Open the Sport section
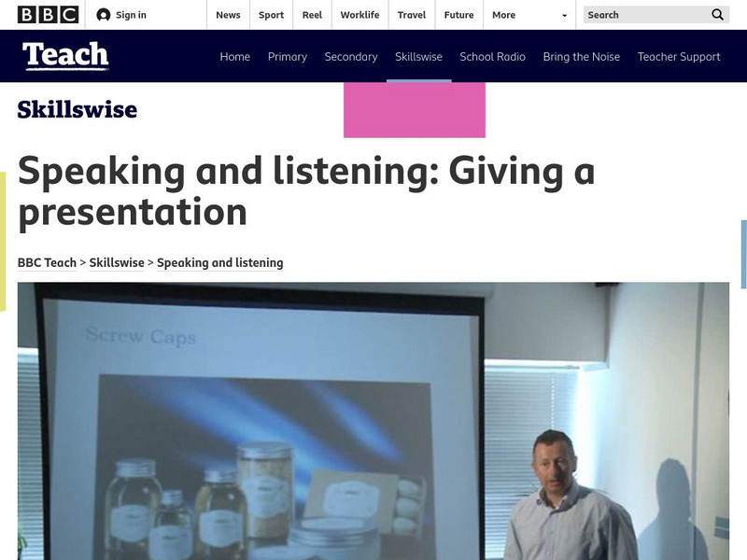 click(271, 15)
